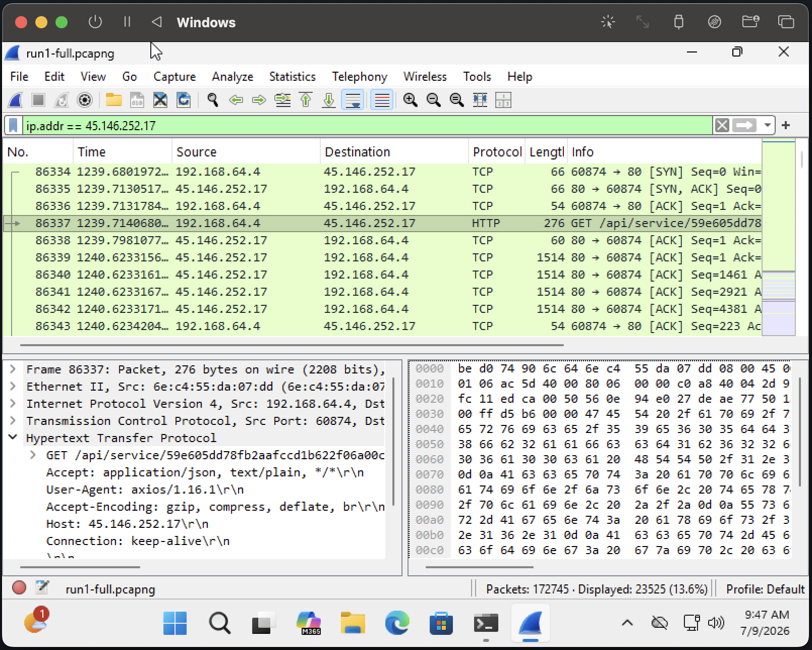The image size is (812, 650).
Task: Click the reset layout toolbar icon
Action: click(x=503, y=100)
